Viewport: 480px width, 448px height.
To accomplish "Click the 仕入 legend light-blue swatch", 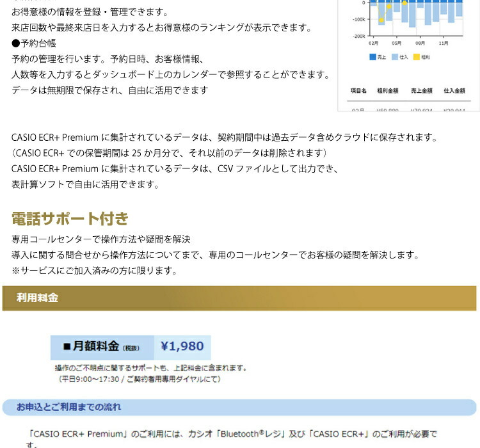I will pyautogui.click(x=395, y=57).
